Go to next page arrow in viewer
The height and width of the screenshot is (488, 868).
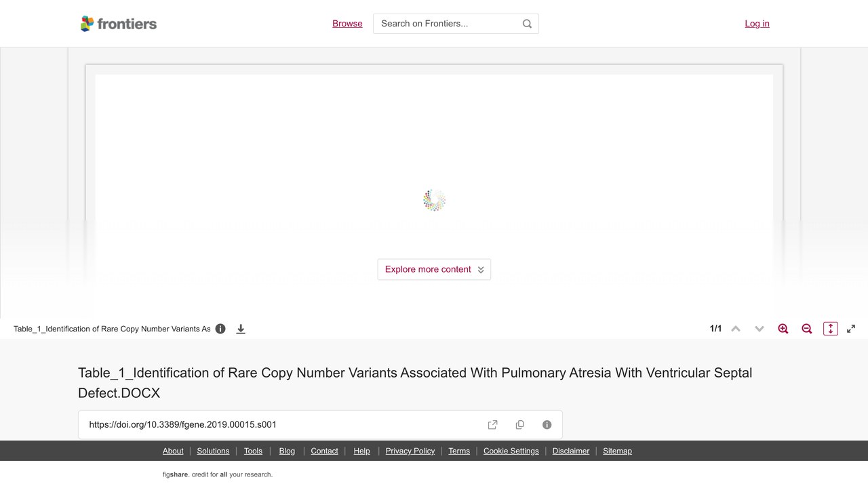pos(759,329)
